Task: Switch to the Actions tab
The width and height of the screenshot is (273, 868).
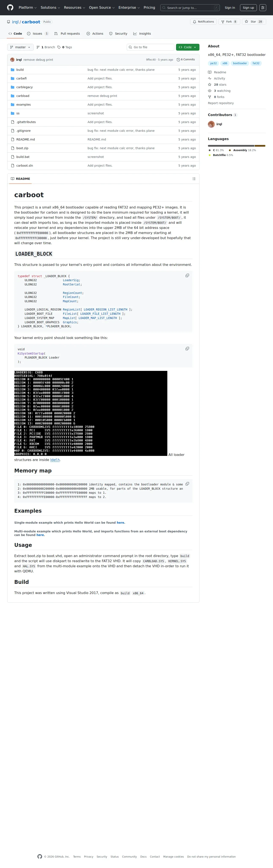Action: tap(95, 34)
